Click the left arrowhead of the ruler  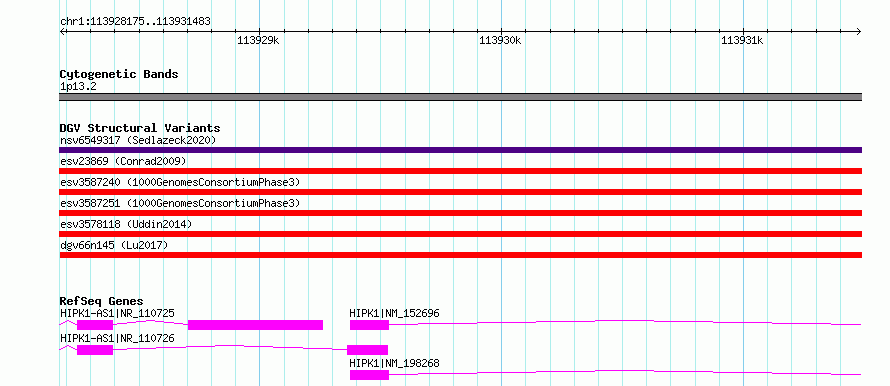[x=62, y=31]
